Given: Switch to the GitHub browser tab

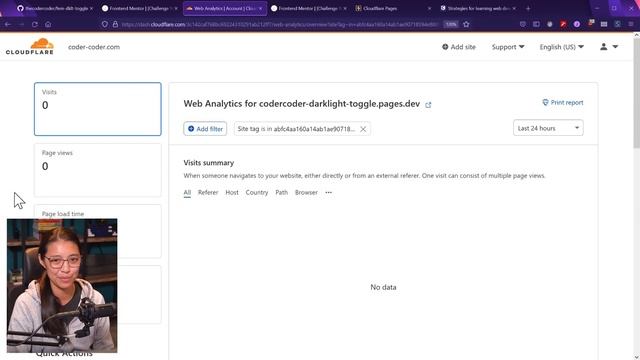Looking at the screenshot, I should (54, 8).
